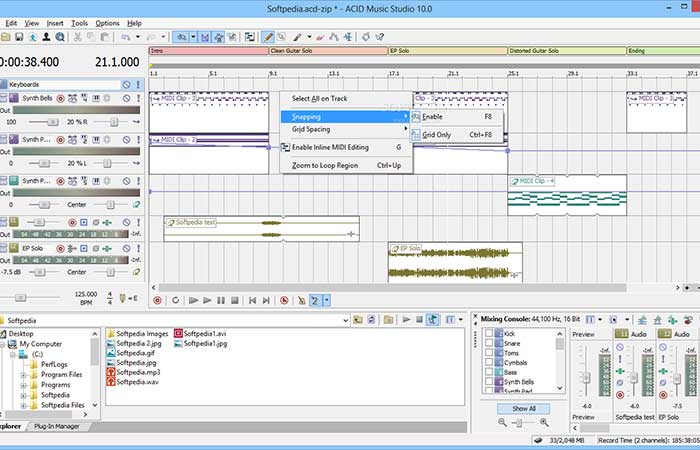700x450 pixels.
Task: Click the Save icon in the main toolbar
Action: click(19, 36)
